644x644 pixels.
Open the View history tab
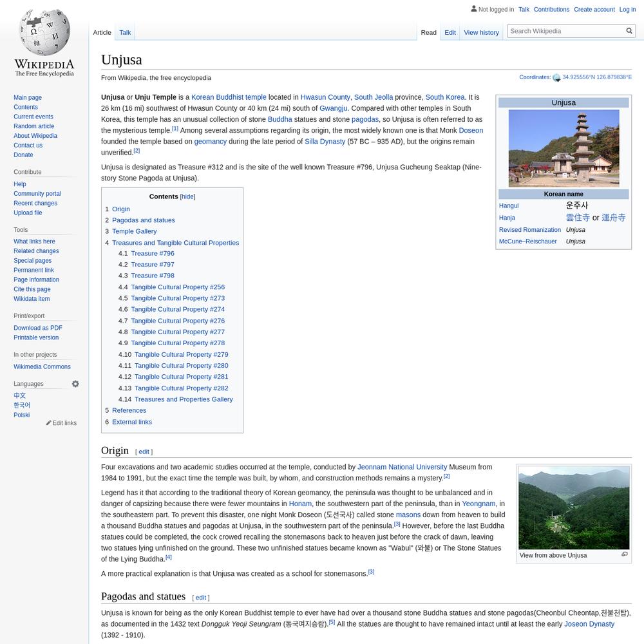(481, 32)
